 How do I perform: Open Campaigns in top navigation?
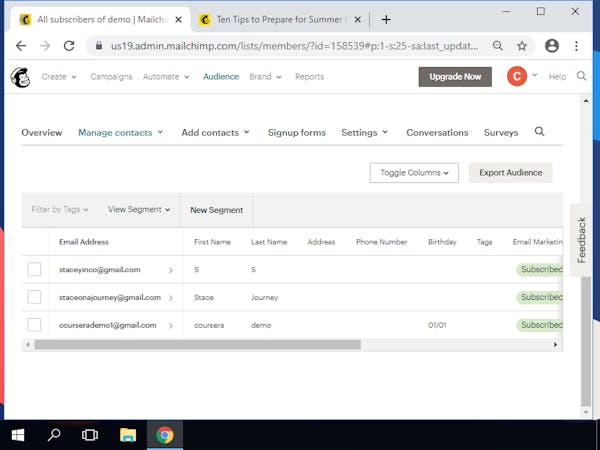[111, 77]
